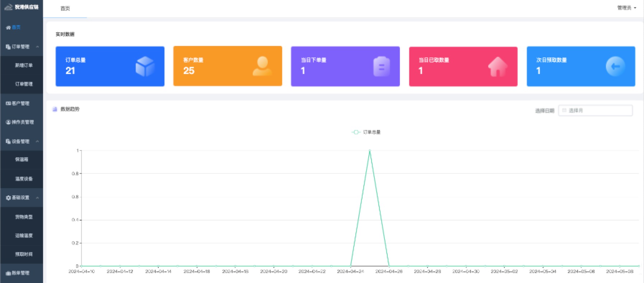Image resolution: width=644 pixels, height=283 pixels.
Task: Click the 0.4 y-axis label
Action: point(75,220)
